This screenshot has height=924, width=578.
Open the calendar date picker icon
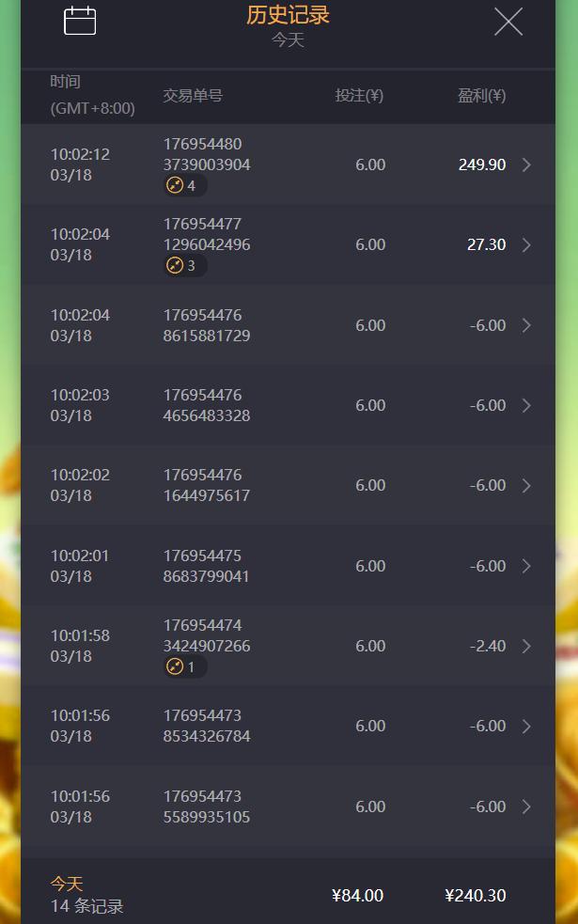80,21
